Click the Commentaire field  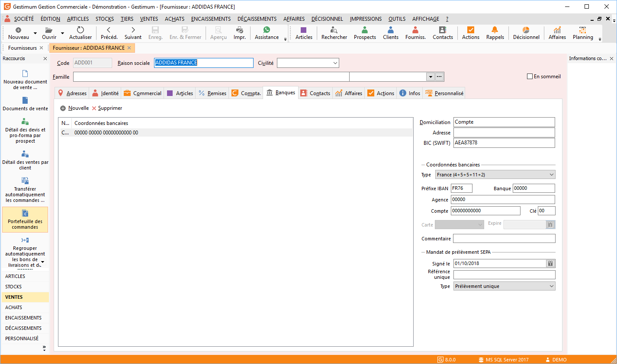click(504, 239)
